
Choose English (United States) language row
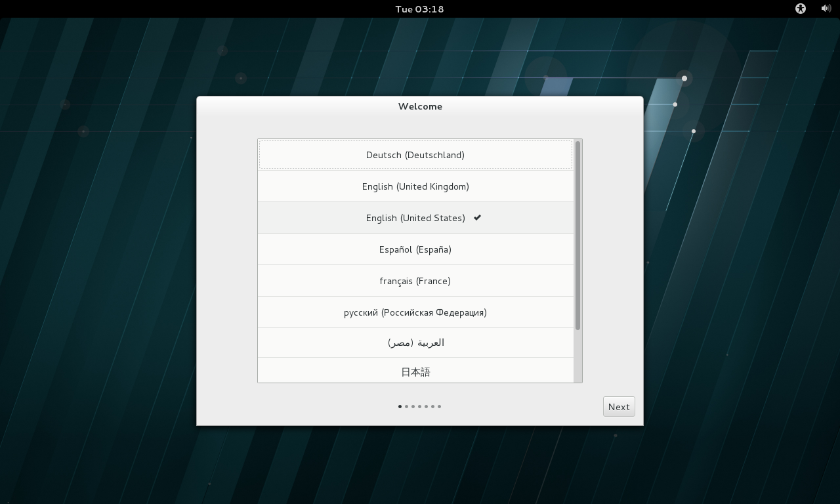pyautogui.click(x=415, y=218)
